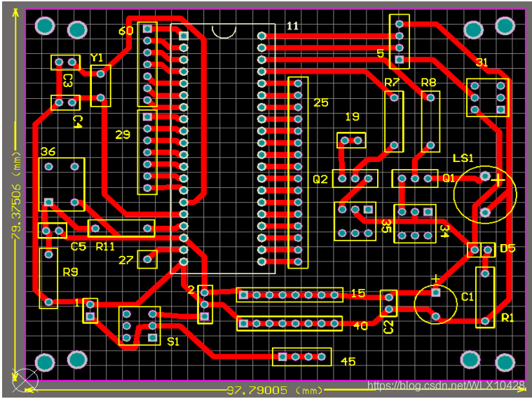Select the jumper label 2
The image size is (532, 399).
191,290
